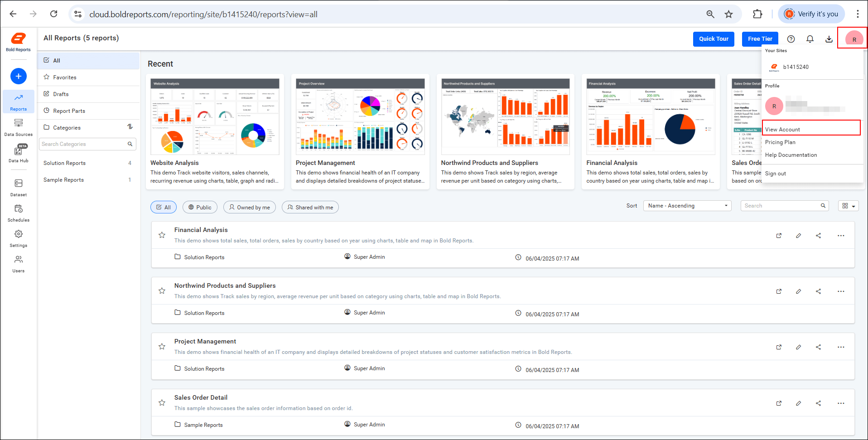The image size is (868, 440).
Task: Go to Dataset in the sidebar
Action: [19, 188]
